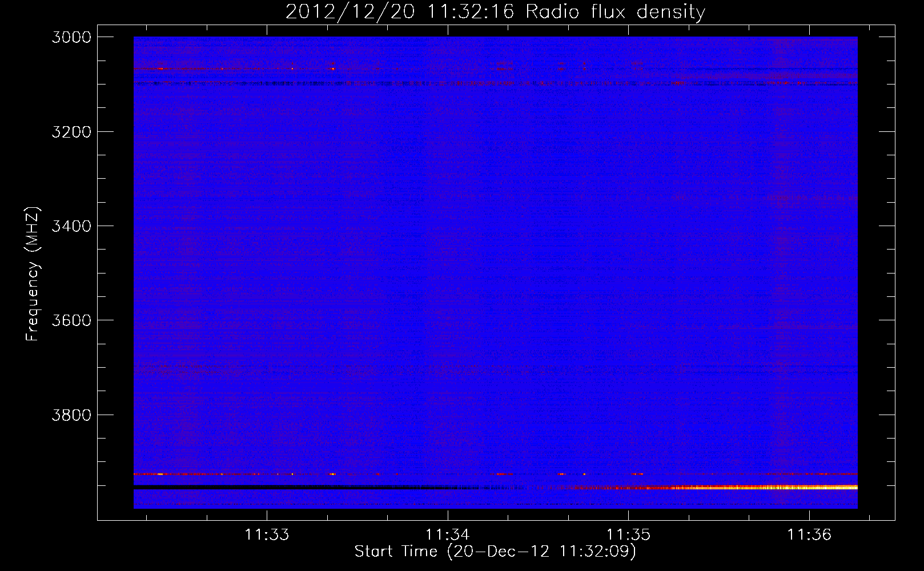Click the 11:36 time axis label

[809, 535]
